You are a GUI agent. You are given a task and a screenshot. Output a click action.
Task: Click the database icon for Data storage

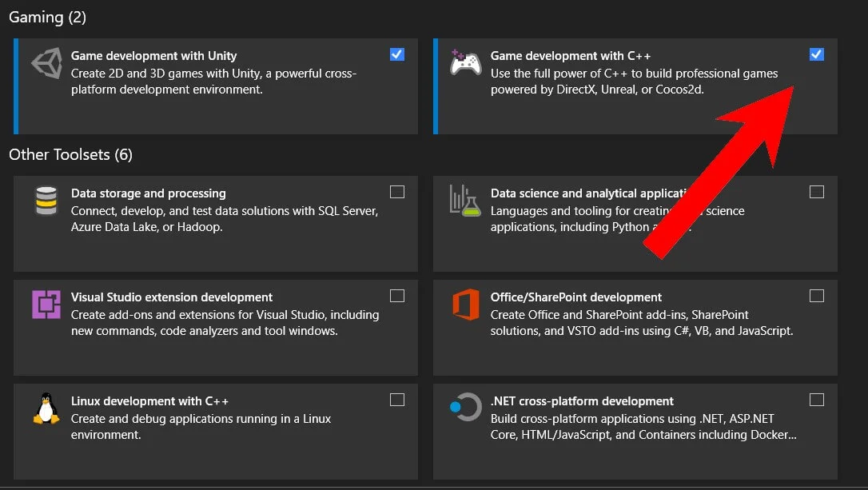[46, 201]
